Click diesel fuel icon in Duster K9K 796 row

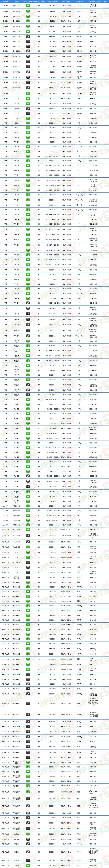click(28, 56)
